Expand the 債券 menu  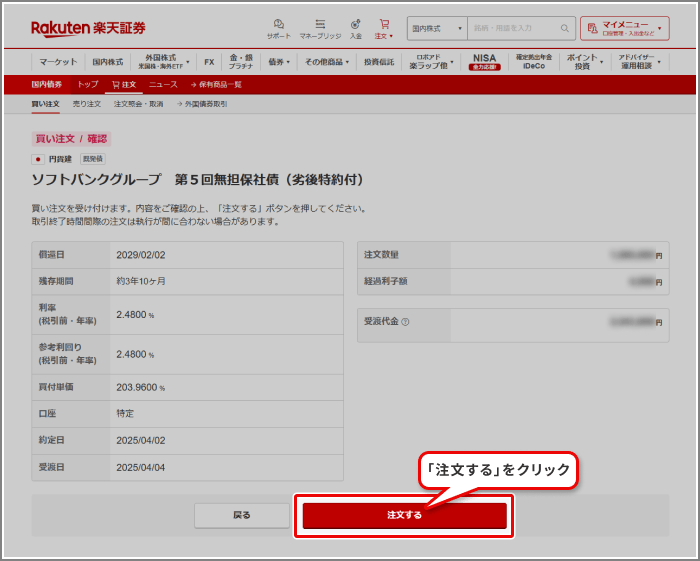(x=279, y=62)
